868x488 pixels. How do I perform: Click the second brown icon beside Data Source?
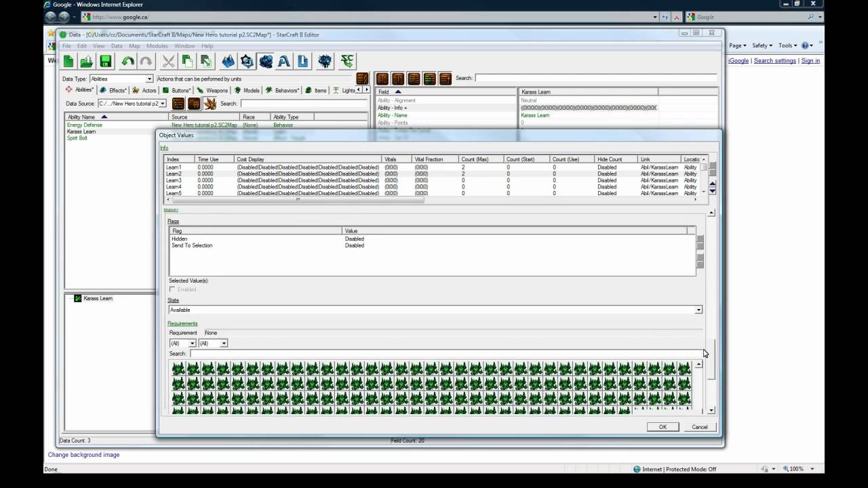tap(194, 104)
